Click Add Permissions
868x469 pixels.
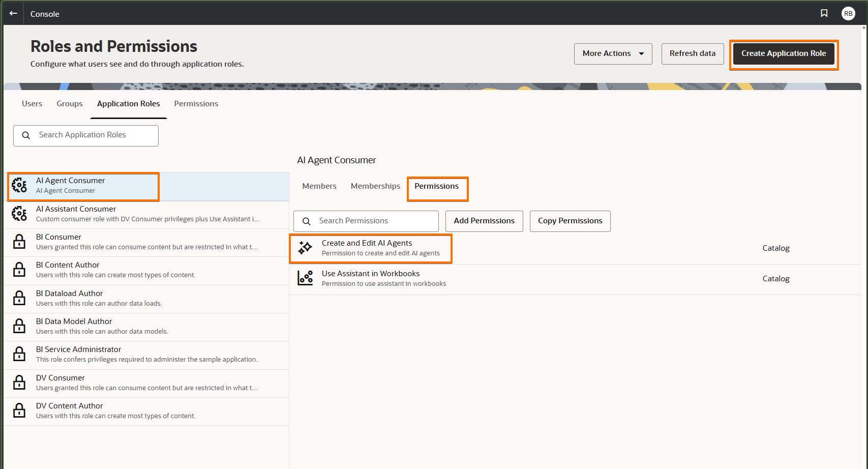click(x=484, y=221)
